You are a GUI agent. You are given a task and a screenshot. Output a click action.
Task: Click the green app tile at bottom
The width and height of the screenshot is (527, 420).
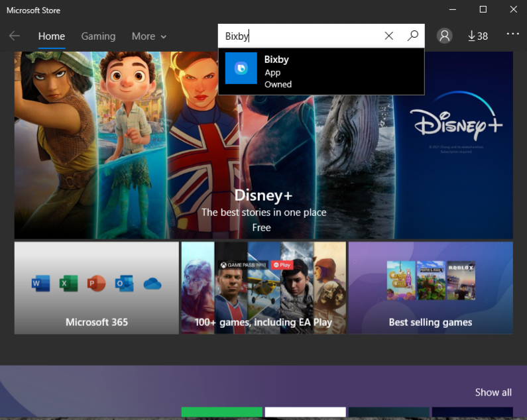tap(222, 412)
